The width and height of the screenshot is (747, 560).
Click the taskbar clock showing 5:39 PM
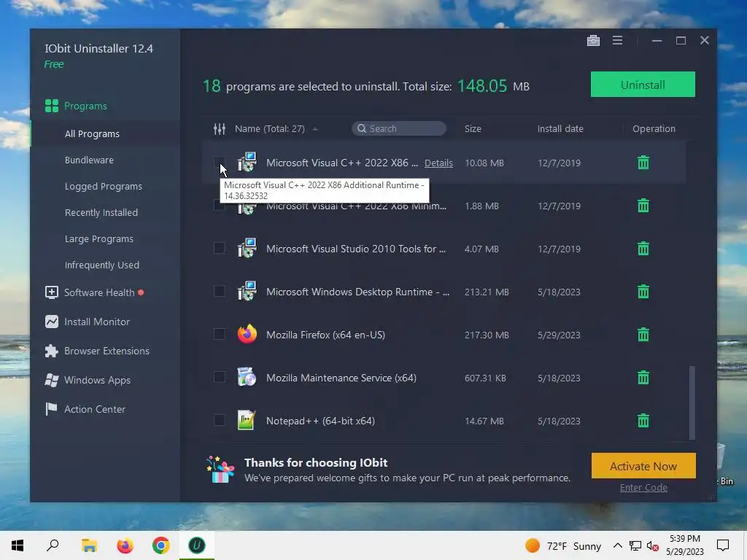point(684,545)
